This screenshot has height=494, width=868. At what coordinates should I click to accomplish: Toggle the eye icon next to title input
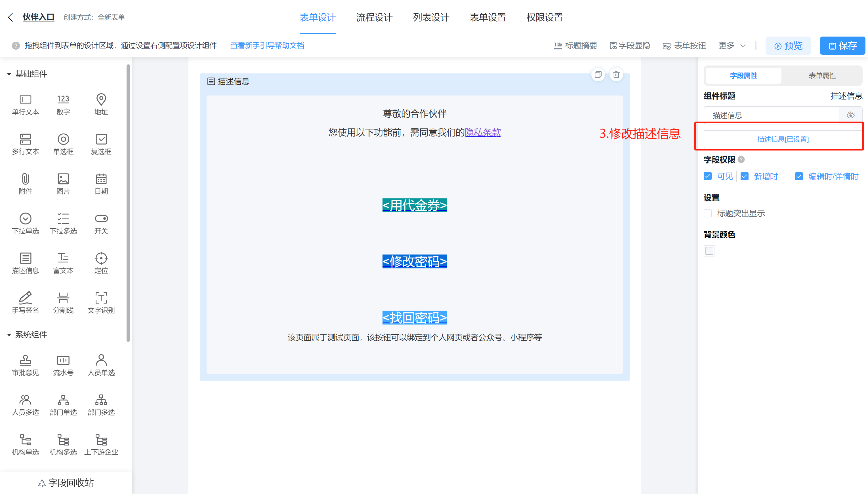(850, 115)
